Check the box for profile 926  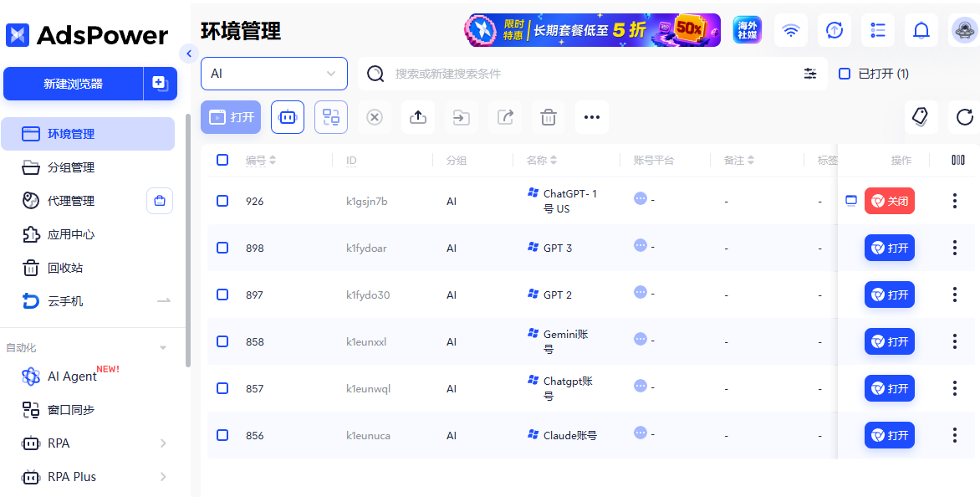pyautogui.click(x=222, y=201)
